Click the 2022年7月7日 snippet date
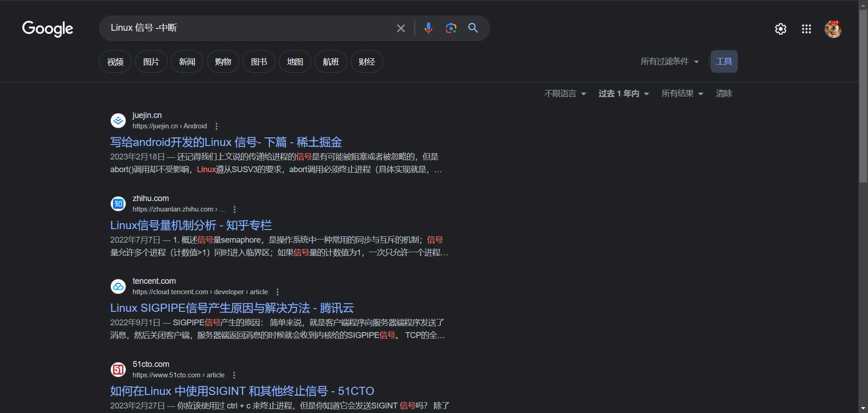Image resolution: width=868 pixels, height=413 pixels. (135, 240)
